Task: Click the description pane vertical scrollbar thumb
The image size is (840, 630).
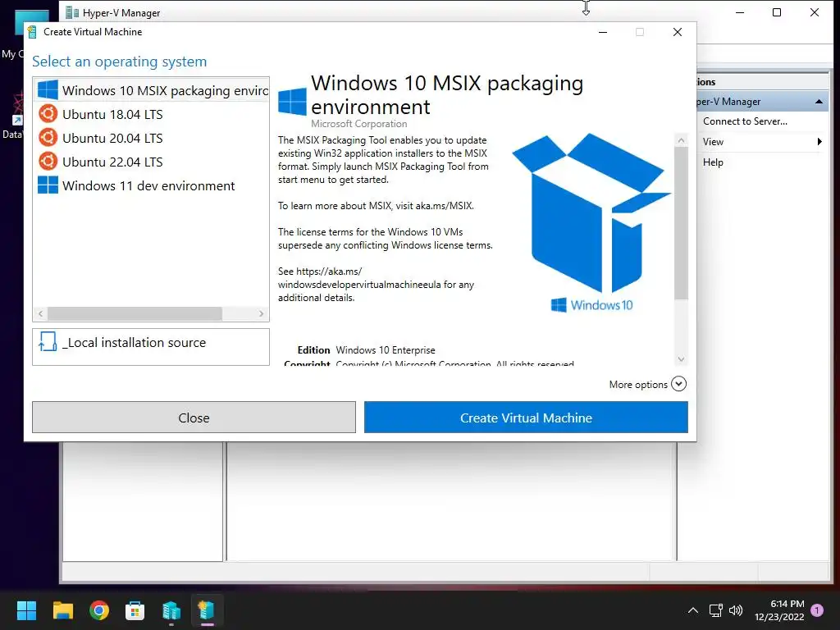Action: (x=681, y=223)
